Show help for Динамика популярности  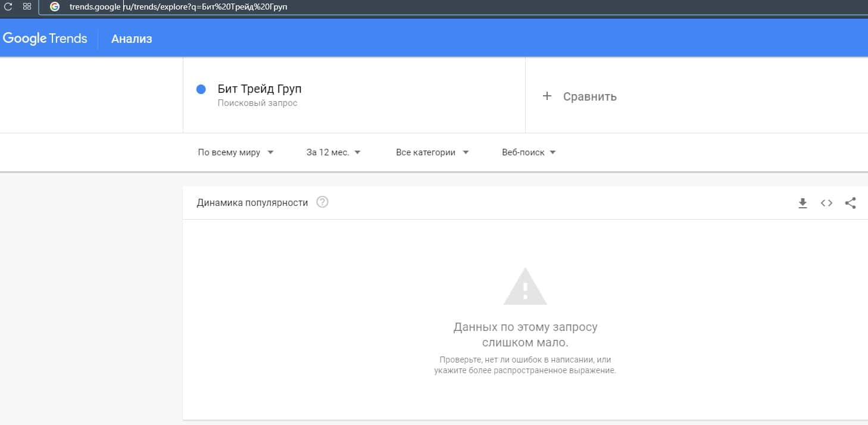tap(323, 202)
